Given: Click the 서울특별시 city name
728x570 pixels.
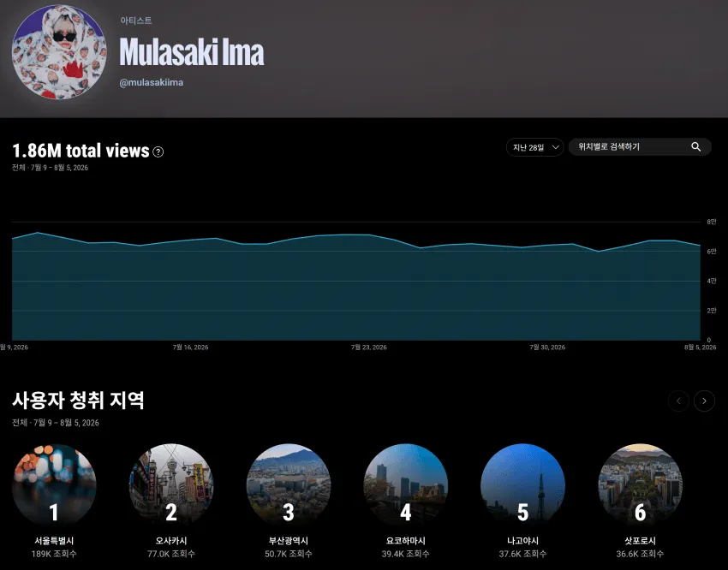Looking at the screenshot, I should tap(54, 541).
